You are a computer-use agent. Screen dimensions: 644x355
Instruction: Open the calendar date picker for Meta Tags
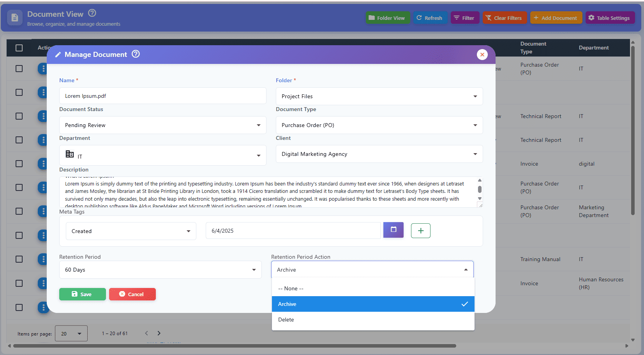pyautogui.click(x=393, y=230)
